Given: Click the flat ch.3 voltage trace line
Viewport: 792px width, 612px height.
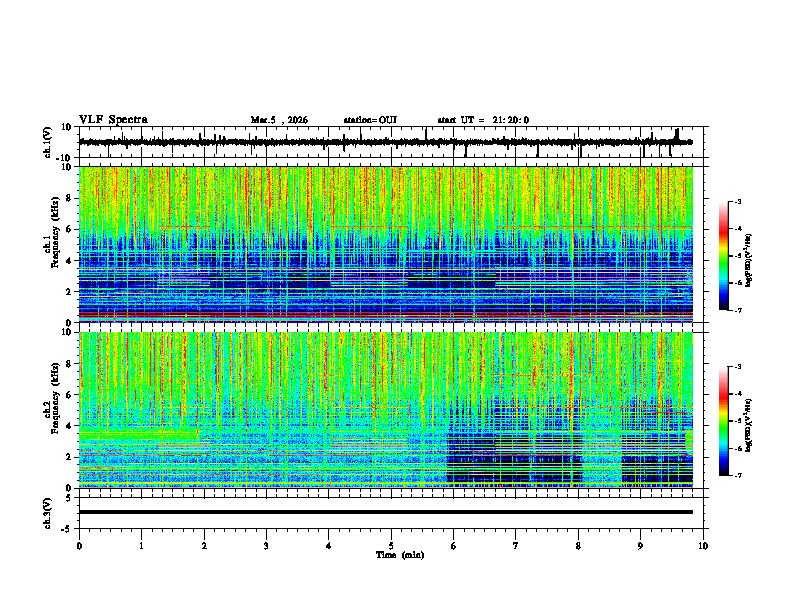Looking at the screenshot, I should [386, 512].
